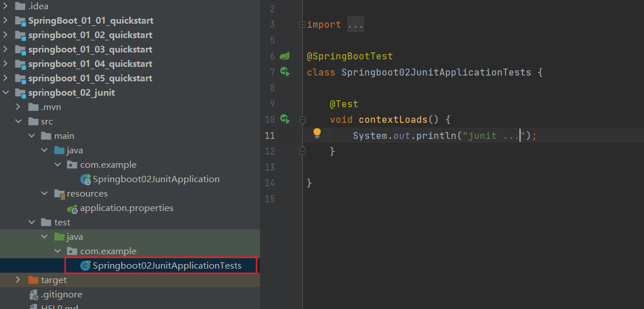Click the fold end marker on line 12

302,150
